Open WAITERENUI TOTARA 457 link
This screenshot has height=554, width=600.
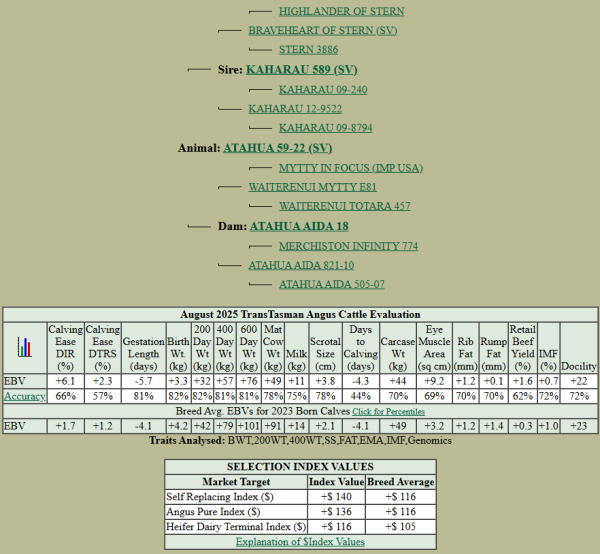point(344,206)
